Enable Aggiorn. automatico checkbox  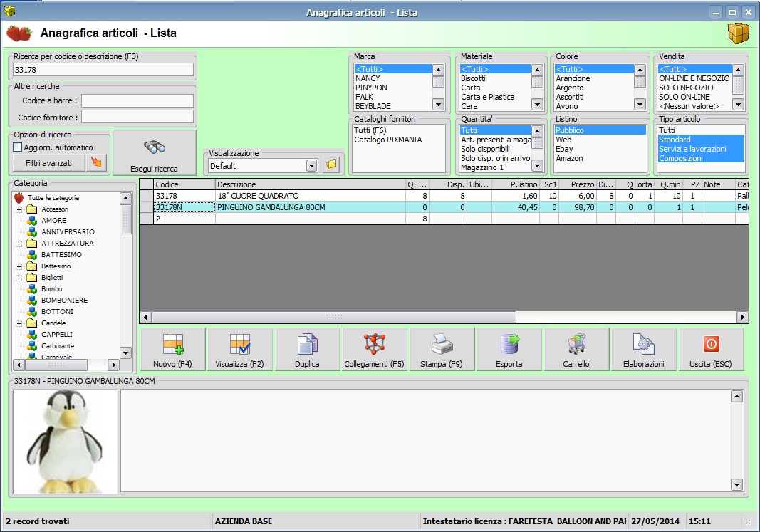(x=18, y=147)
